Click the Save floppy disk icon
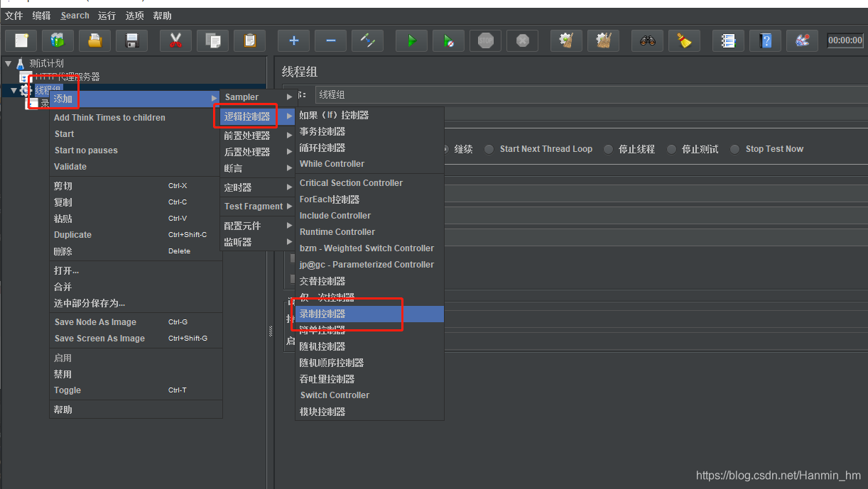 point(131,40)
